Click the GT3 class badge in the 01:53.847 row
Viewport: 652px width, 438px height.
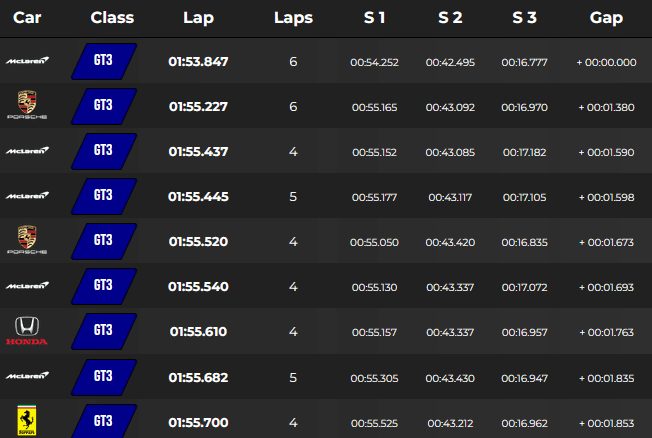point(104,61)
